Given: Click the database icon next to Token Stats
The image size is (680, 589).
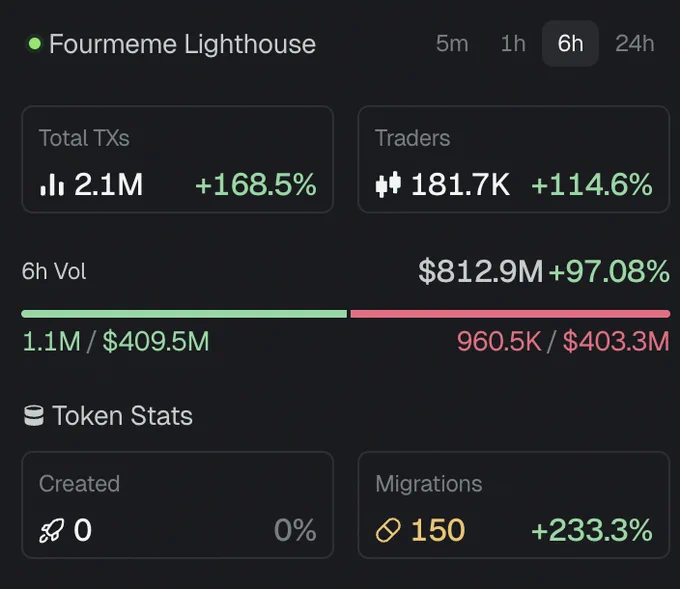Looking at the screenshot, I should tap(33, 416).
